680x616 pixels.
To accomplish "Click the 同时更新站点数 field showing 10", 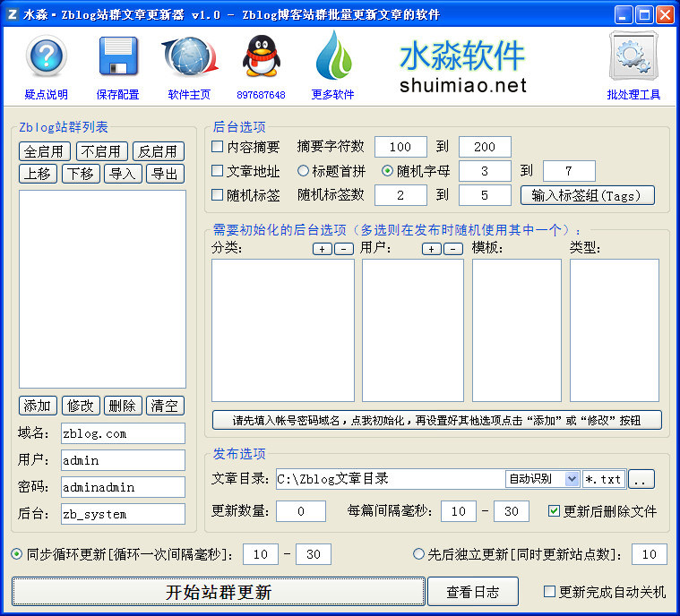I will coord(650,554).
